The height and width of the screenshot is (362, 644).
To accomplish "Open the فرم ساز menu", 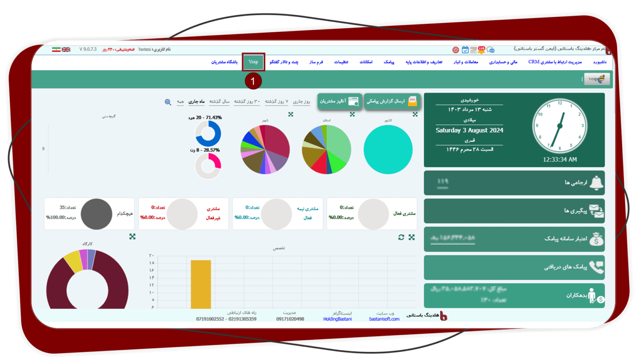I will coord(316,62).
